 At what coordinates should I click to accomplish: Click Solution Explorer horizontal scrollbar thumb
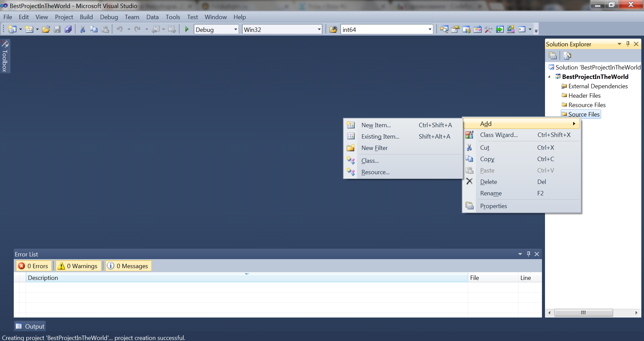[584, 313]
